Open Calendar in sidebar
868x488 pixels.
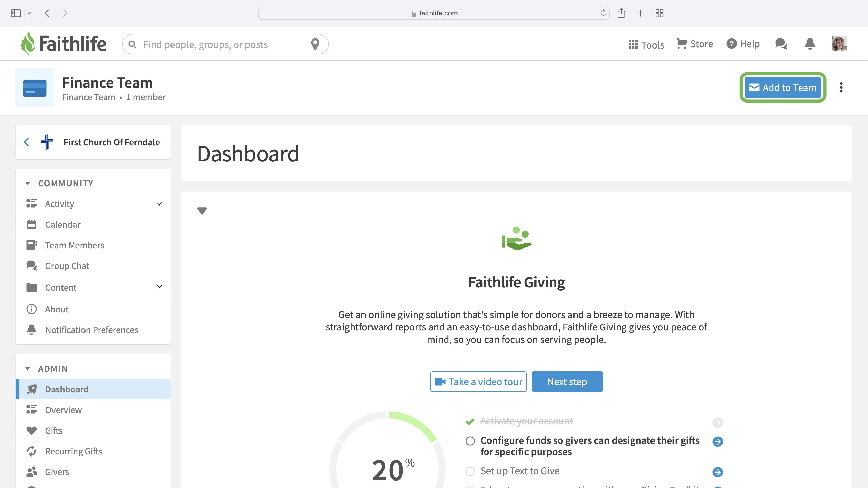point(93,225)
